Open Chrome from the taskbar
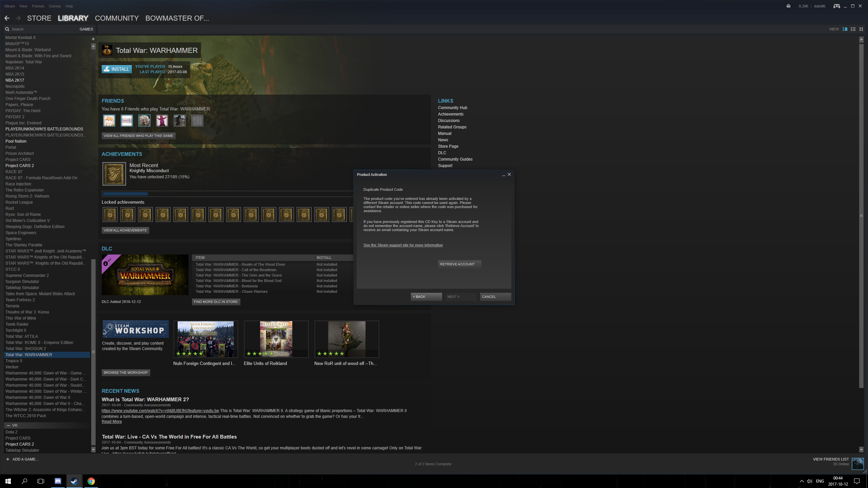Viewport: 868px width, 488px height. 91,481
